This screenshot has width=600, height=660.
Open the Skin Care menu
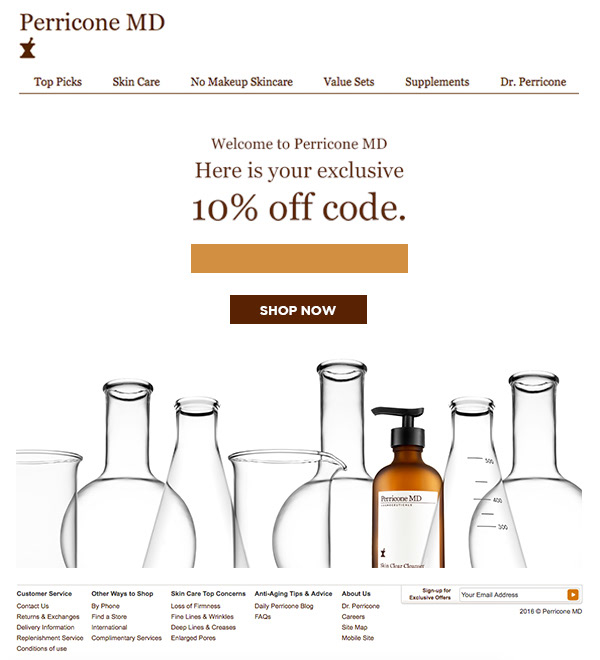click(136, 82)
